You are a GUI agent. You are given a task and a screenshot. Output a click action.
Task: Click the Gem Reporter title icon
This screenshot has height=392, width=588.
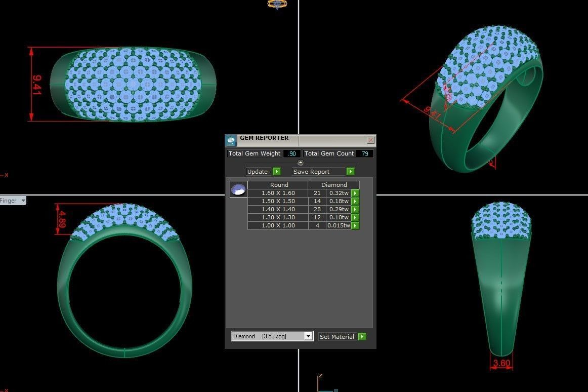click(x=231, y=140)
